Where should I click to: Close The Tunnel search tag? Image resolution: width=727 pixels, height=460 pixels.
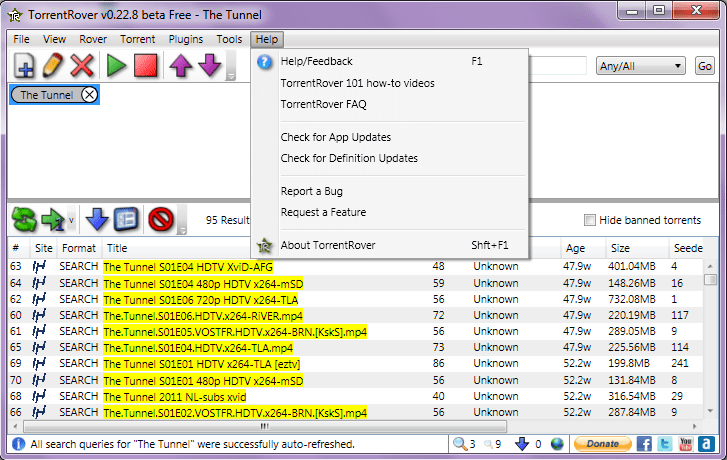click(x=89, y=95)
